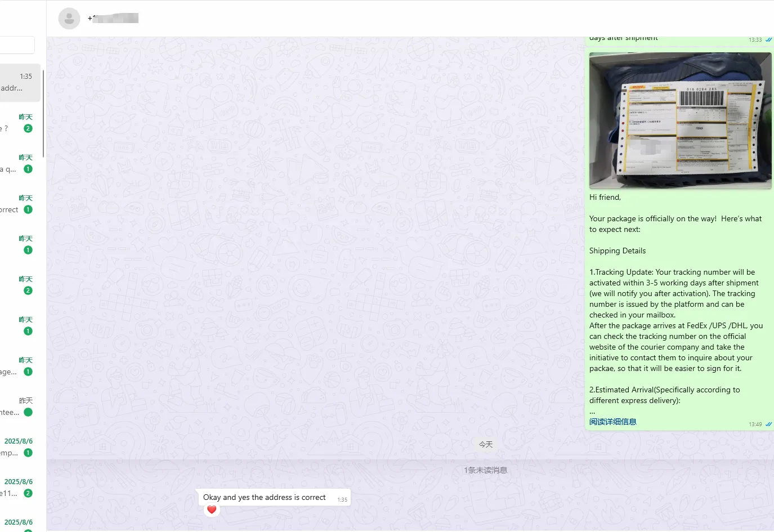
Task: Click the double-check read receipt beside 13:49
Action: 768,424
